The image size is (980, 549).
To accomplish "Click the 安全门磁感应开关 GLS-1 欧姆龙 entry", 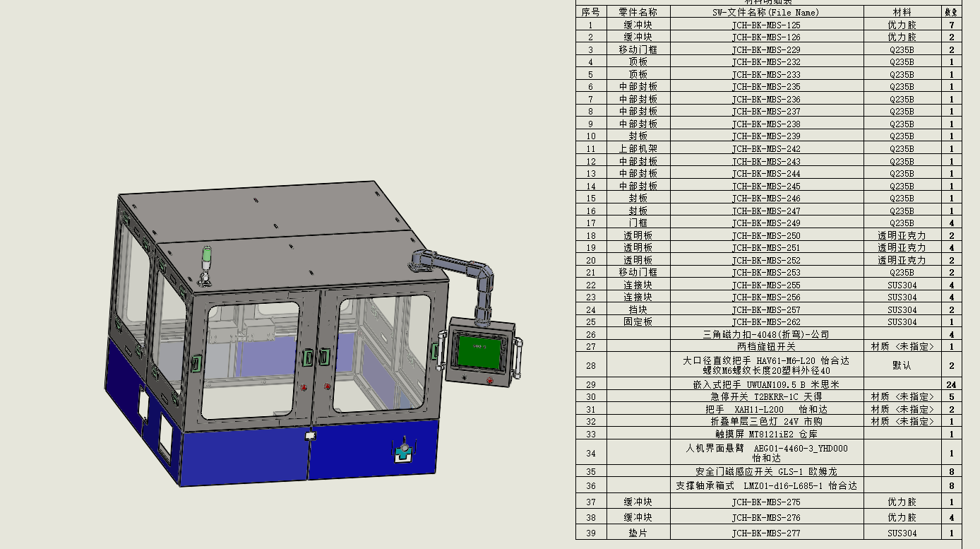I will [x=766, y=471].
